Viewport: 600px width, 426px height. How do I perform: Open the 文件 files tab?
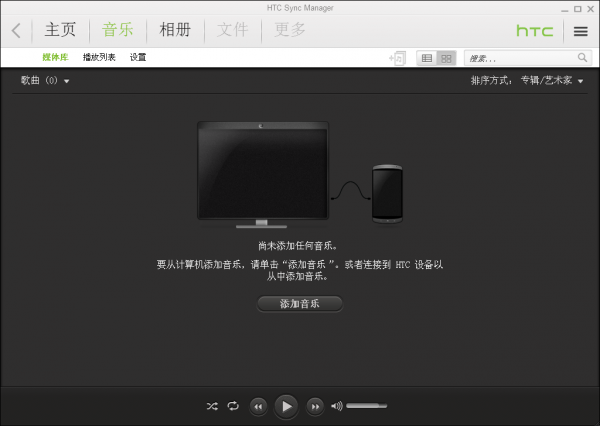pos(232,30)
